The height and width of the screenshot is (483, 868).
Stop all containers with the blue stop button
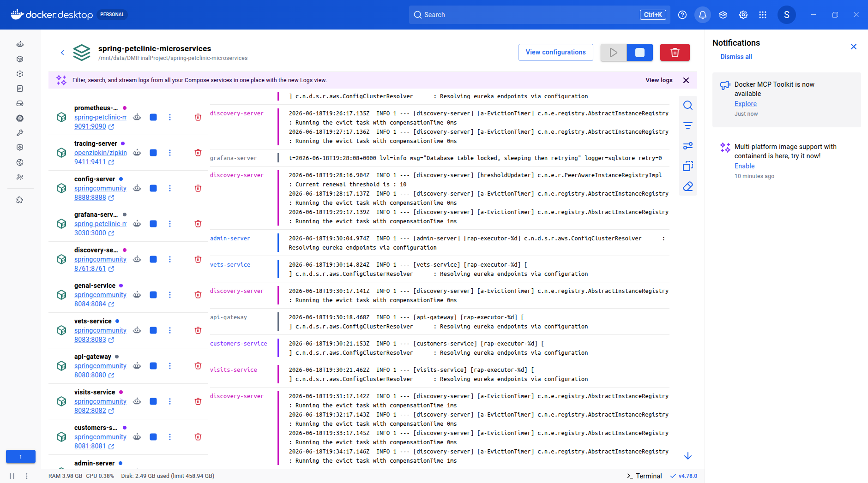[x=640, y=53]
